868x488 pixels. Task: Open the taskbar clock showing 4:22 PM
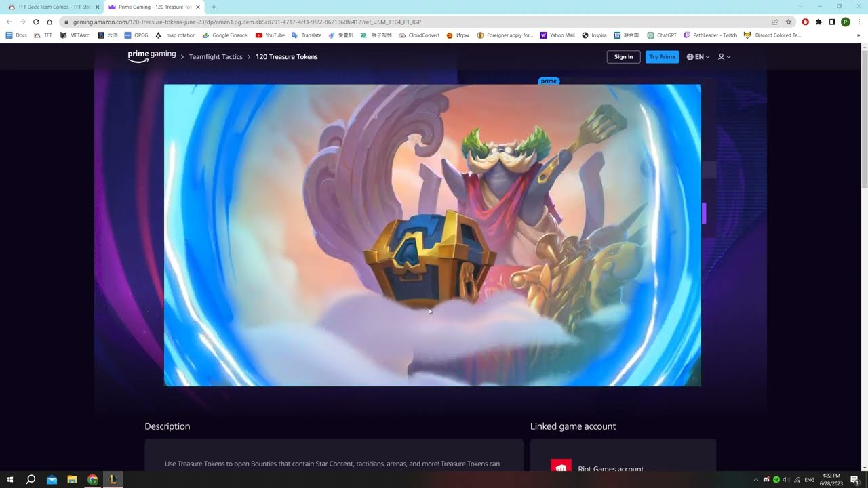click(x=831, y=480)
